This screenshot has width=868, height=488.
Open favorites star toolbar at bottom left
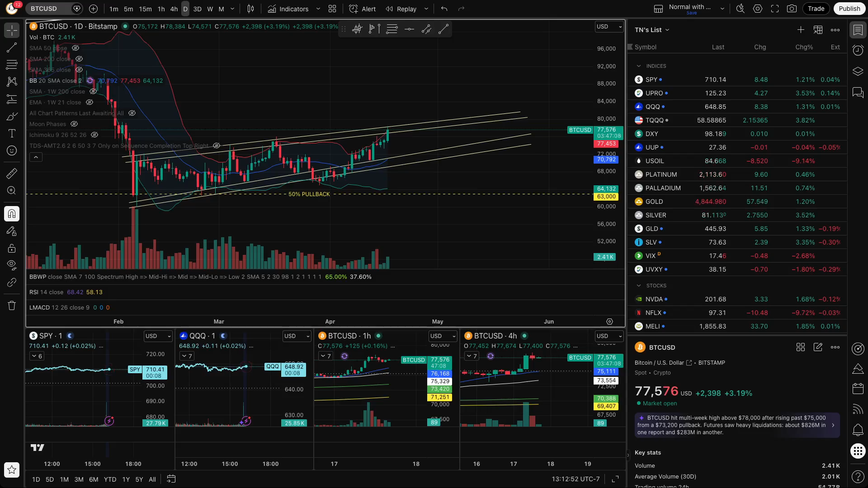12,470
